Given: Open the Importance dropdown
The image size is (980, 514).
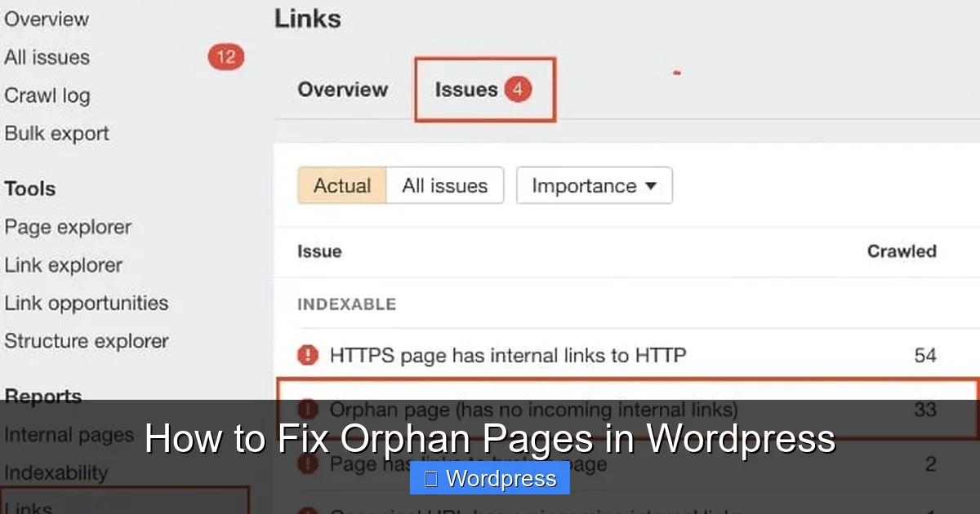Looking at the screenshot, I should pos(594,185).
